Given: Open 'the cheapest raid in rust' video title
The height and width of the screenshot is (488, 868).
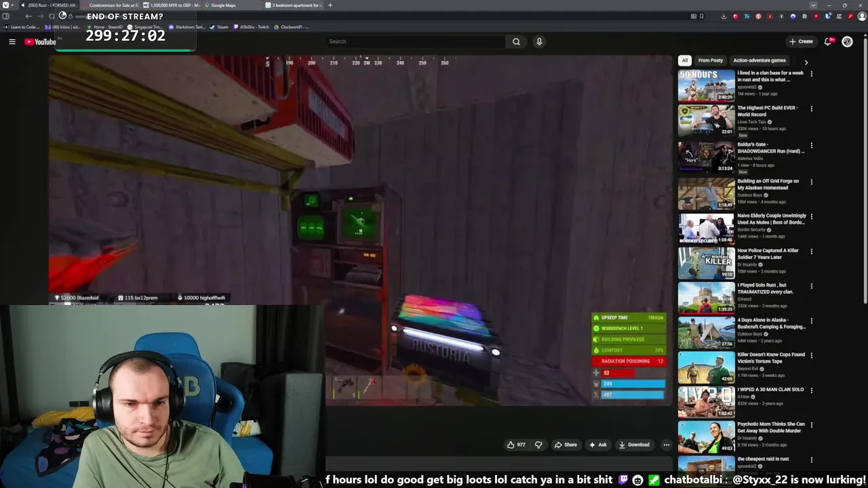Looking at the screenshot, I should pyautogui.click(x=763, y=459).
